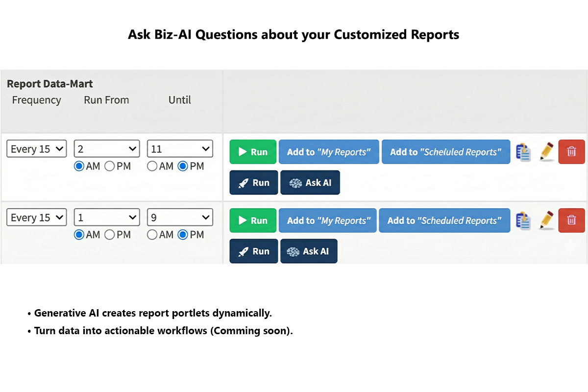The height and width of the screenshot is (392, 588).
Task: Click the rocket Run button in second row
Action: pos(254,251)
